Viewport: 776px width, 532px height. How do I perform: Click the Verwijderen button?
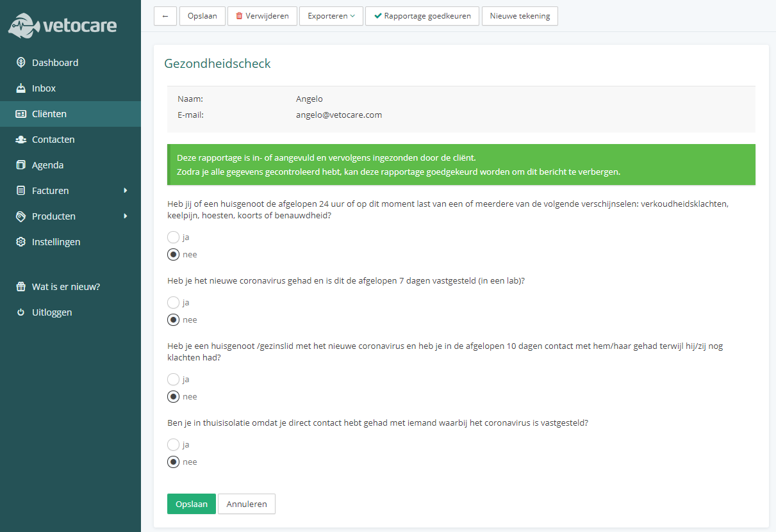[x=262, y=16]
